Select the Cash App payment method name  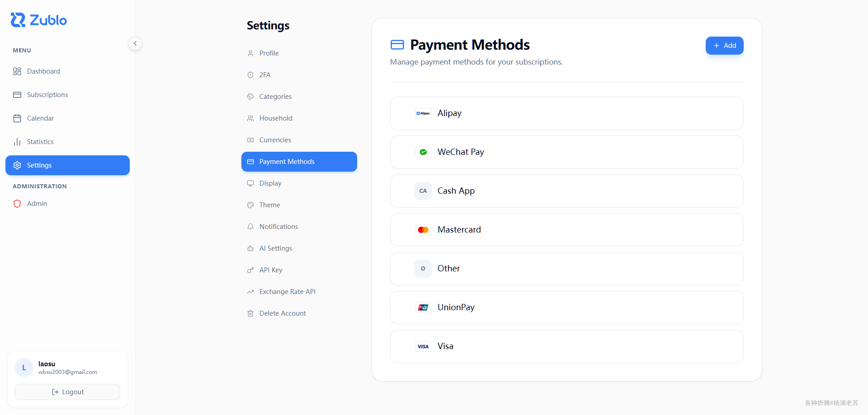click(456, 191)
